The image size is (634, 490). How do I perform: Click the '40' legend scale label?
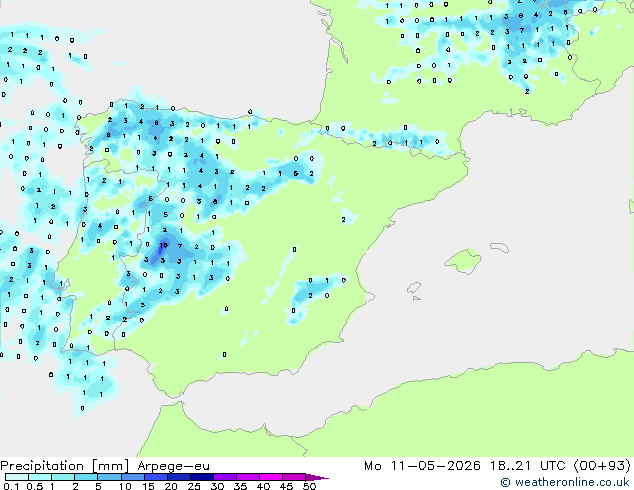click(x=264, y=486)
